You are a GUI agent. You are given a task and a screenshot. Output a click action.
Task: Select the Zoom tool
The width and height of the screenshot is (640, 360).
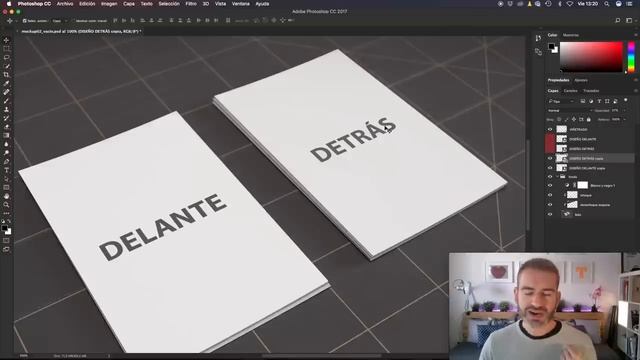click(6, 205)
